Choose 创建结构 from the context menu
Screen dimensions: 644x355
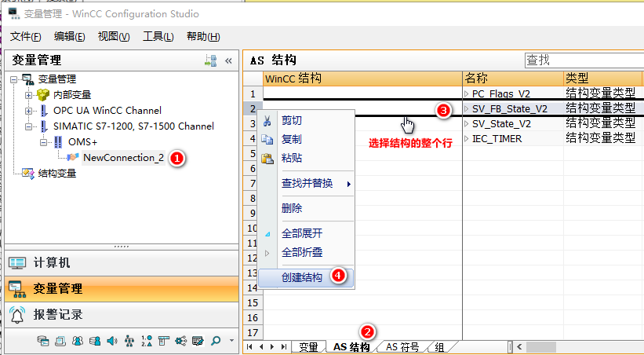pyautogui.click(x=301, y=277)
